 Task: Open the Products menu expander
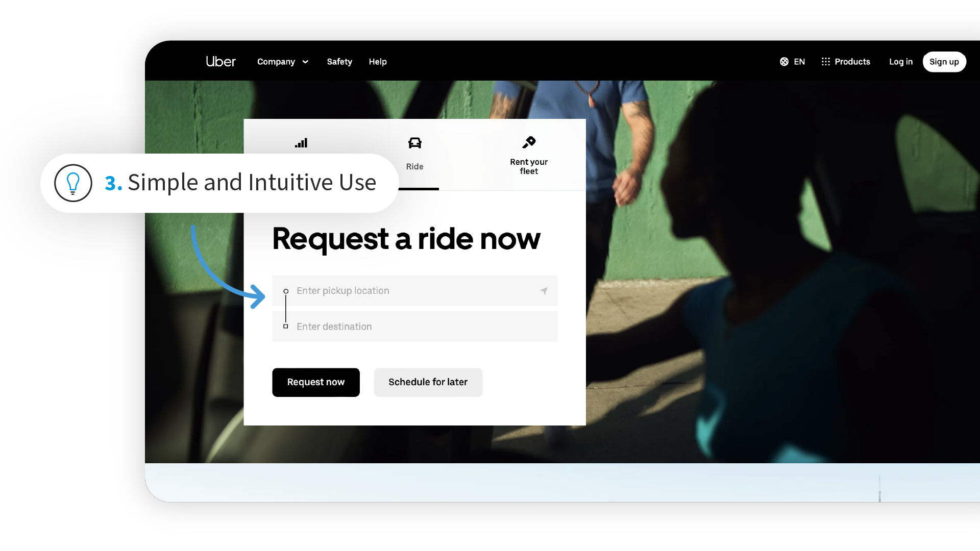pos(845,61)
